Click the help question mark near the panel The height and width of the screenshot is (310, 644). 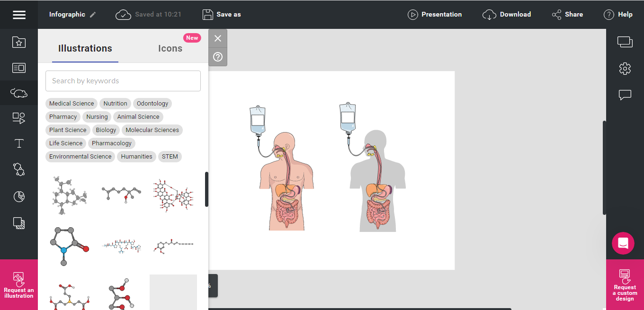pyautogui.click(x=218, y=57)
